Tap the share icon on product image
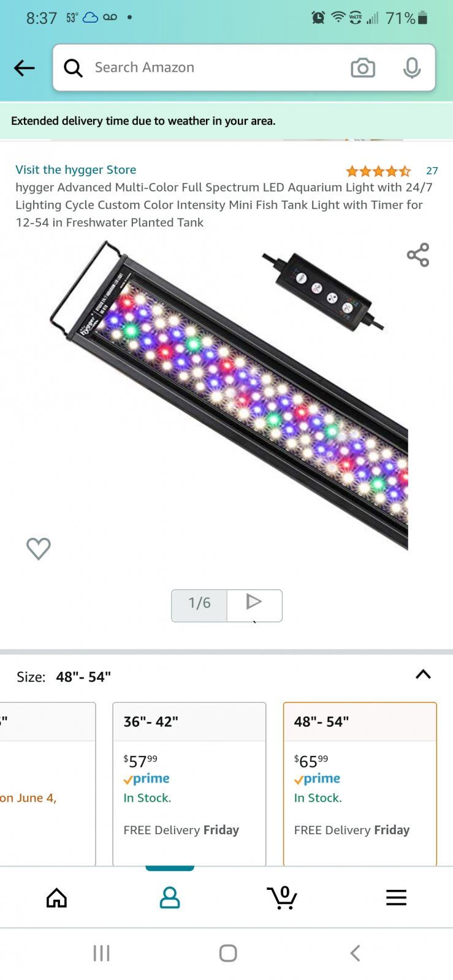453x980 pixels. point(418,255)
